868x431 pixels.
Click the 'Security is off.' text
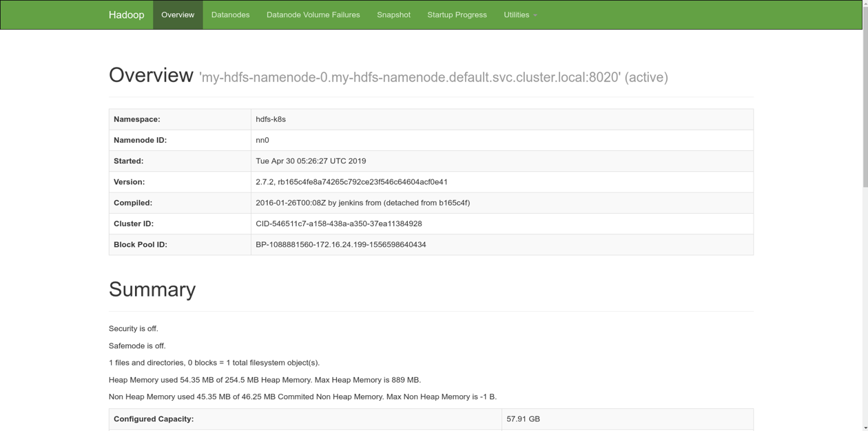(x=134, y=329)
